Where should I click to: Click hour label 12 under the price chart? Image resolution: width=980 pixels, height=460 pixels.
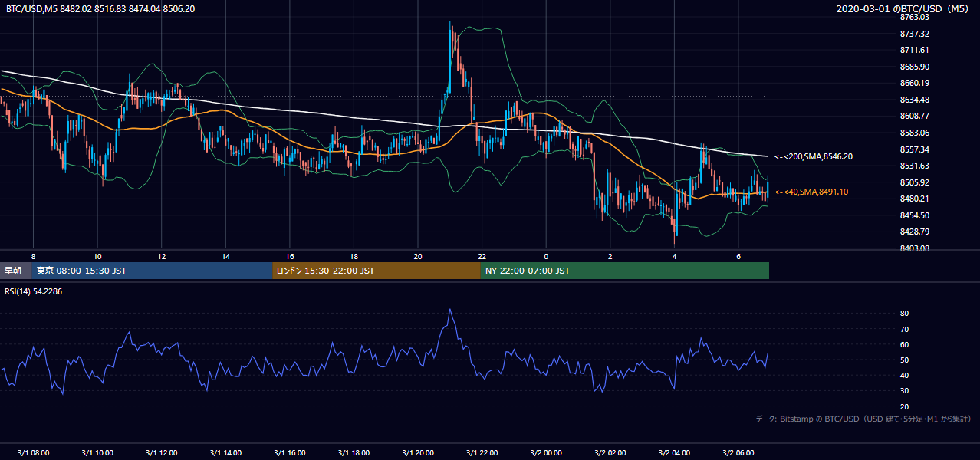pyautogui.click(x=161, y=256)
